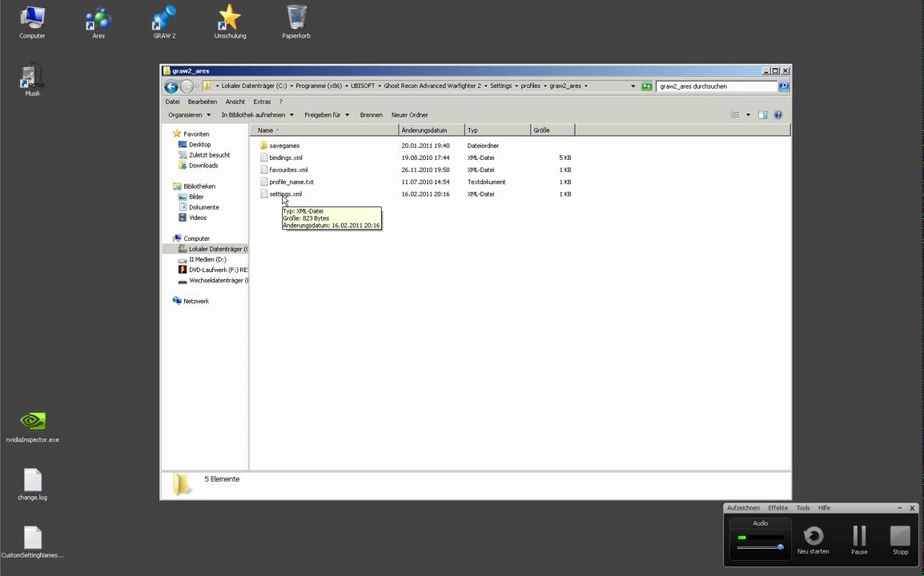The height and width of the screenshot is (576, 924).
Task: Open the Hilfe menu in recorder
Action: [824, 508]
